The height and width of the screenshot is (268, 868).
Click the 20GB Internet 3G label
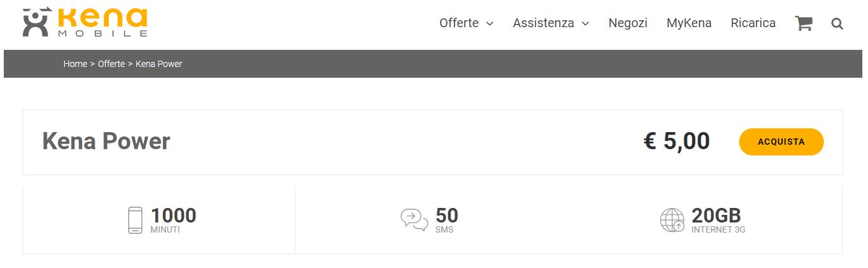tap(718, 220)
